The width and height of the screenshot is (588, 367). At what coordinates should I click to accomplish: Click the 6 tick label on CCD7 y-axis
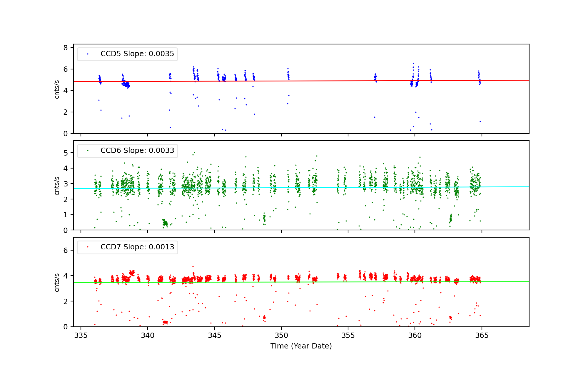(66, 250)
